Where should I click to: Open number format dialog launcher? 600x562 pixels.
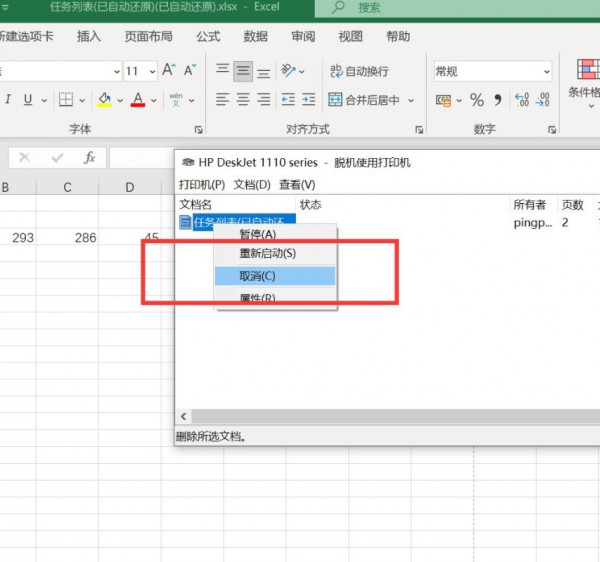552,130
